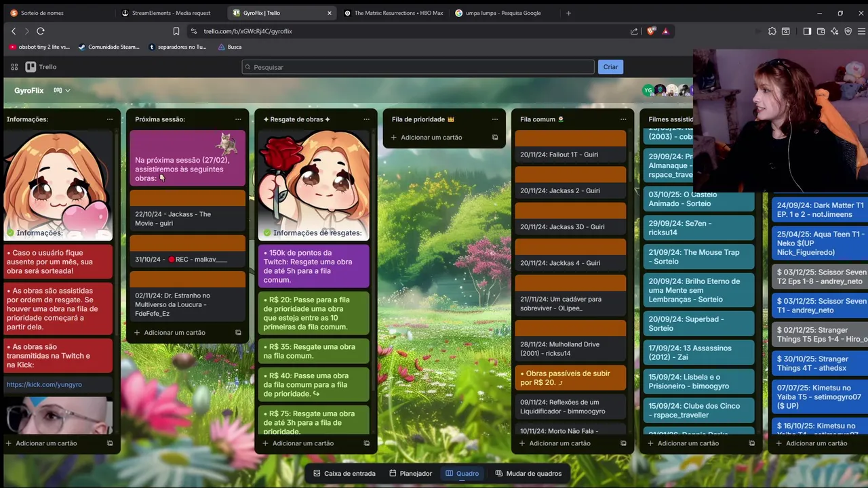868x488 pixels.
Task: Add a card in Fila de prioridade
Action: (432, 138)
